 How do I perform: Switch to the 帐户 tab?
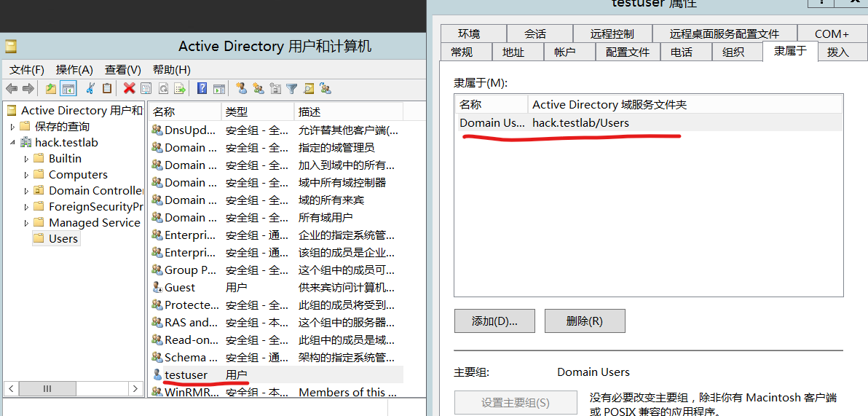pyautogui.click(x=564, y=52)
